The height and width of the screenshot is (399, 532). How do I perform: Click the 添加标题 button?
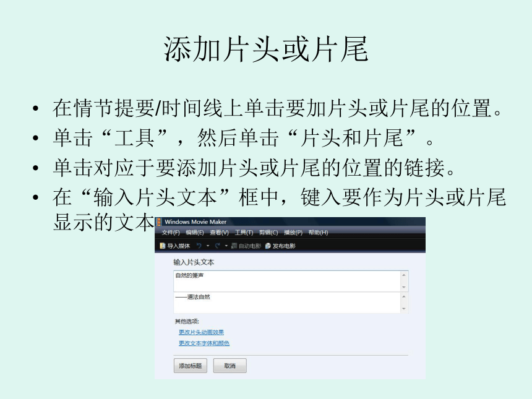point(191,366)
